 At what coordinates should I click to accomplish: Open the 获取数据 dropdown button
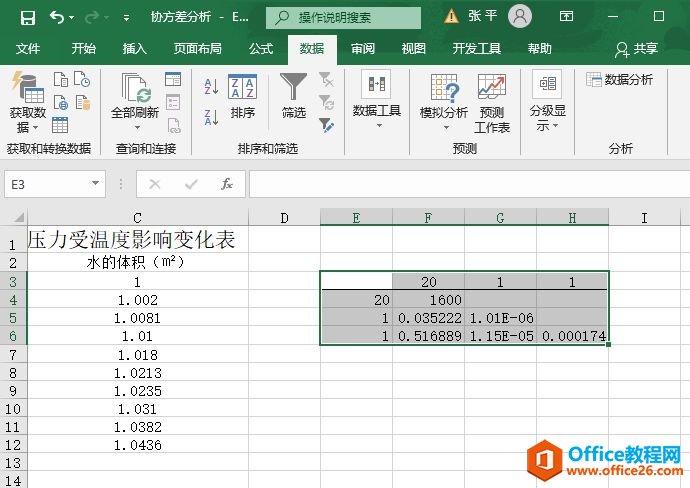click(28, 102)
